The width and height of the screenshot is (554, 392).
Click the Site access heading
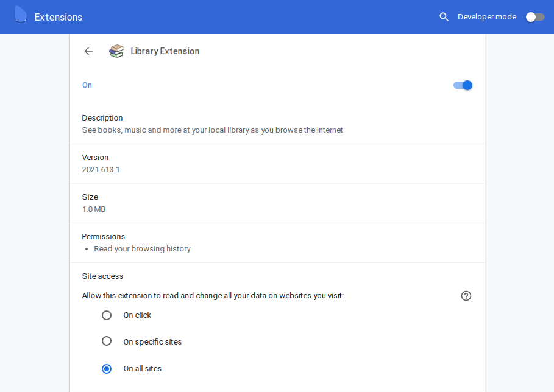(x=102, y=276)
